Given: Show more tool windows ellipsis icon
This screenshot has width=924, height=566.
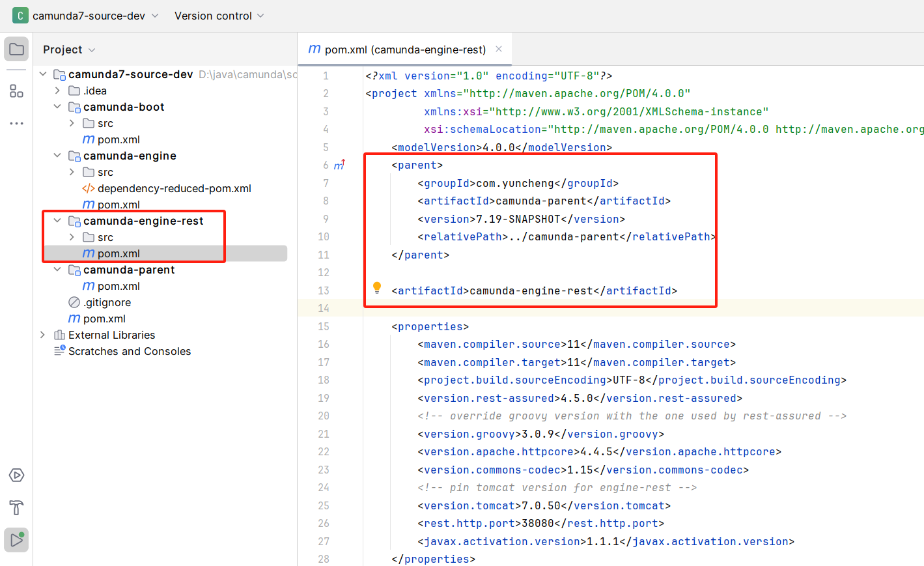Looking at the screenshot, I should click(x=16, y=123).
